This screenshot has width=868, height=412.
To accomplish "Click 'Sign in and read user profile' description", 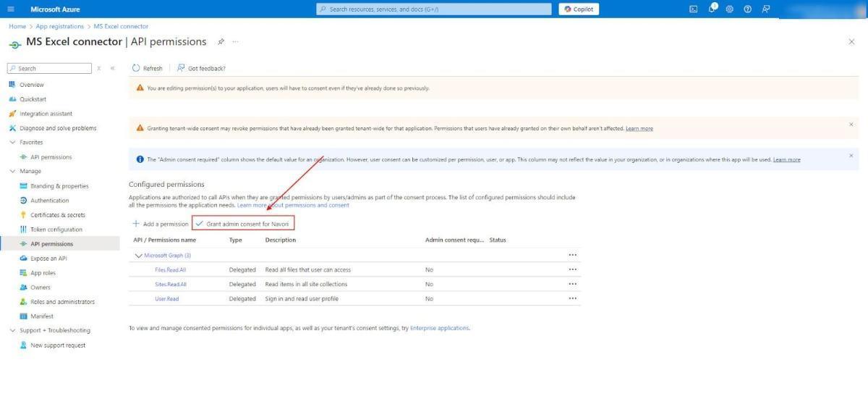I will (302, 298).
